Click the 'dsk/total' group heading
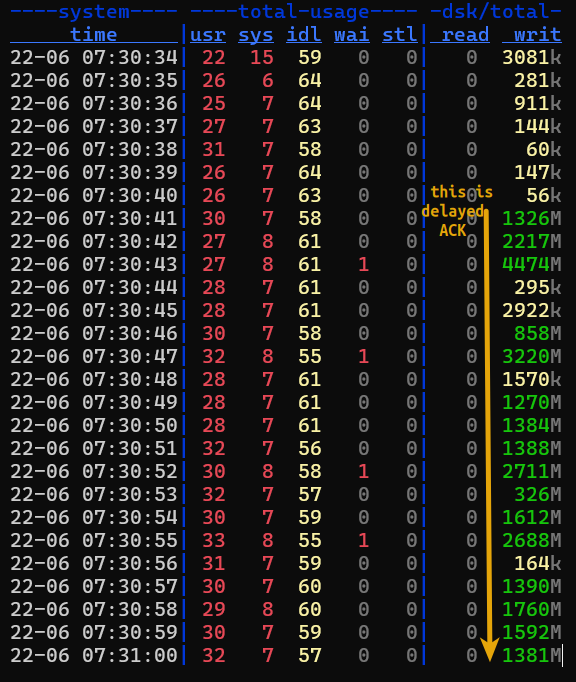This screenshot has width=576, height=682. pos(496,12)
